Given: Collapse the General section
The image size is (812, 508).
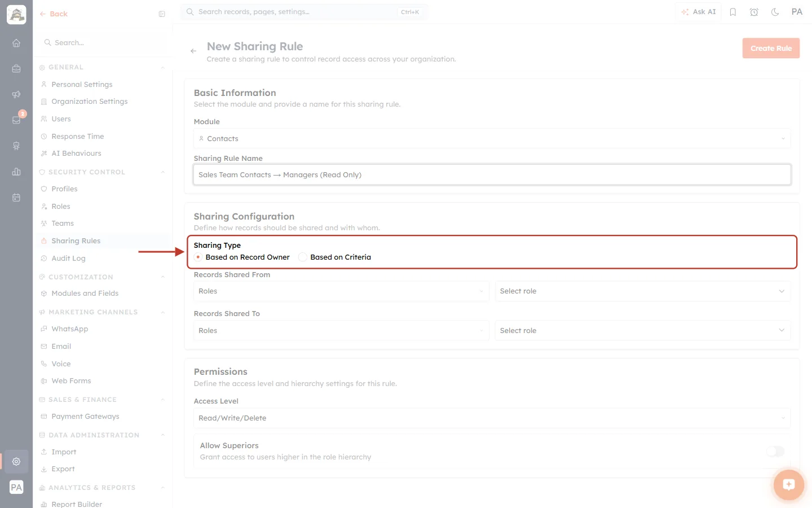Looking at the screenshot, I should (x=163, y=68).
